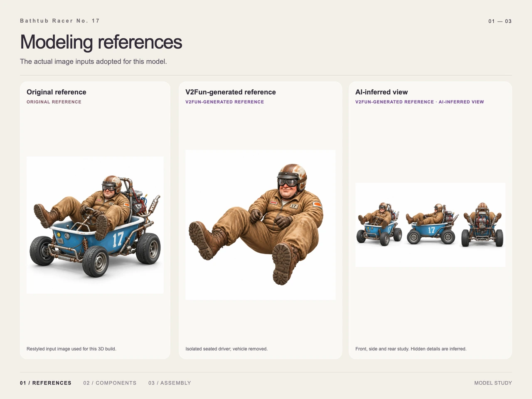Click the 'Original reference' card title

[x=57, y=92]
